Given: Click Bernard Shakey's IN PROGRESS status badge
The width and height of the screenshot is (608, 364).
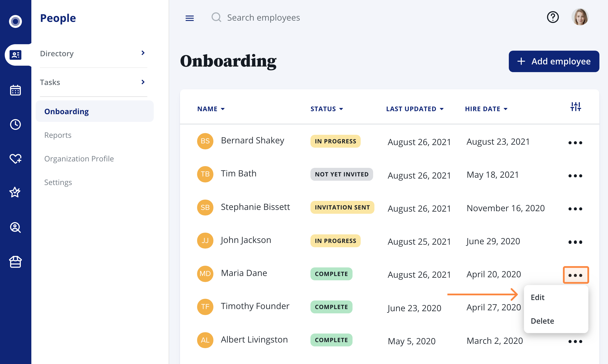Looking at the screenshot, I should (x=335, y=141).
